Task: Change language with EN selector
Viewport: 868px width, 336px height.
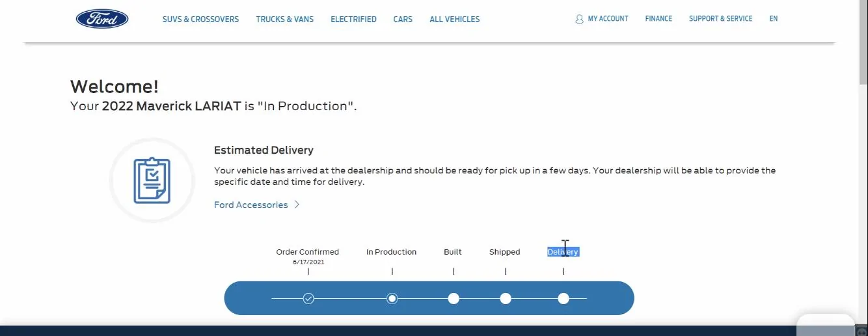Action: (x=773, y=19)
